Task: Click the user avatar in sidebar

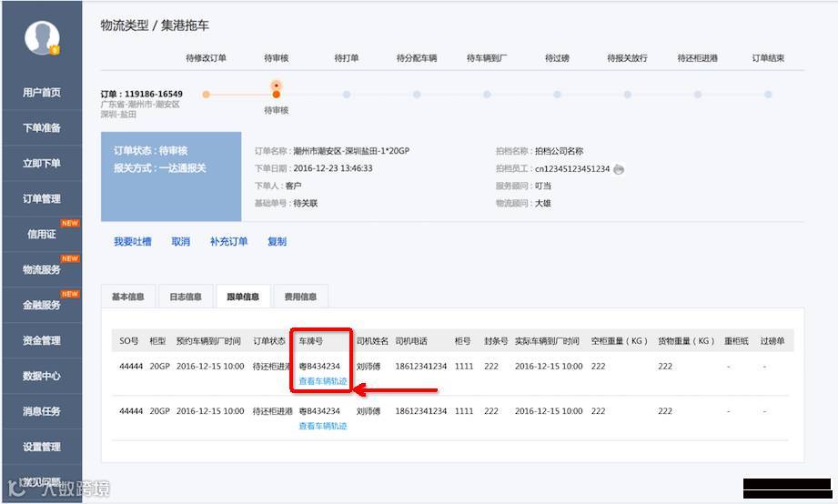Action: click(42, 38)
